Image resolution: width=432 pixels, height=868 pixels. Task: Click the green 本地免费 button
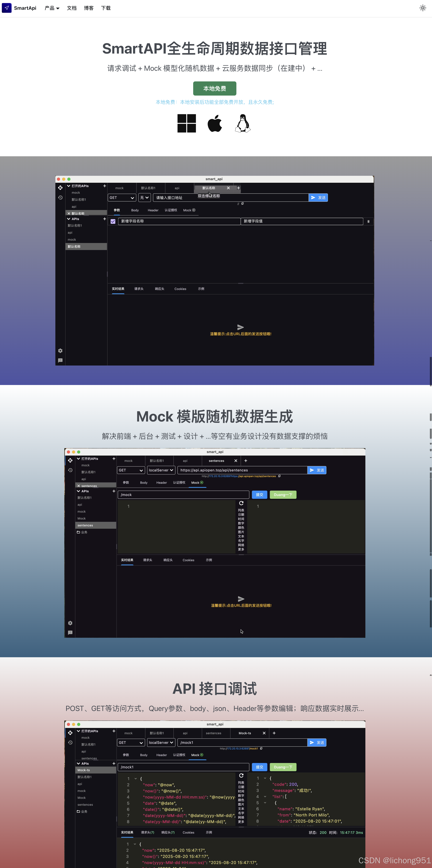point(214,88)
